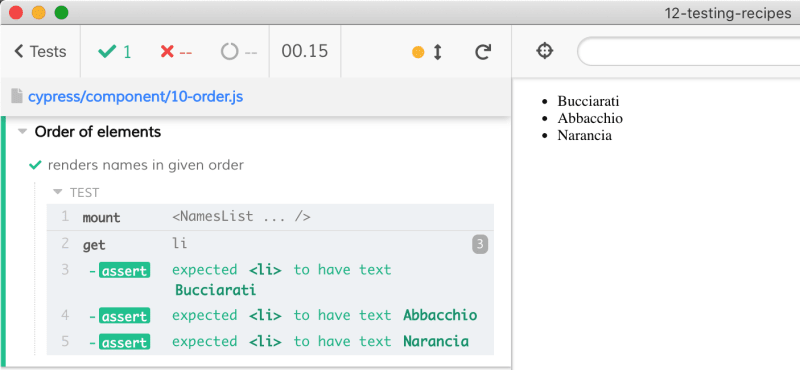
Task: Focus the URL input field
Action: [x=689, y=51]
